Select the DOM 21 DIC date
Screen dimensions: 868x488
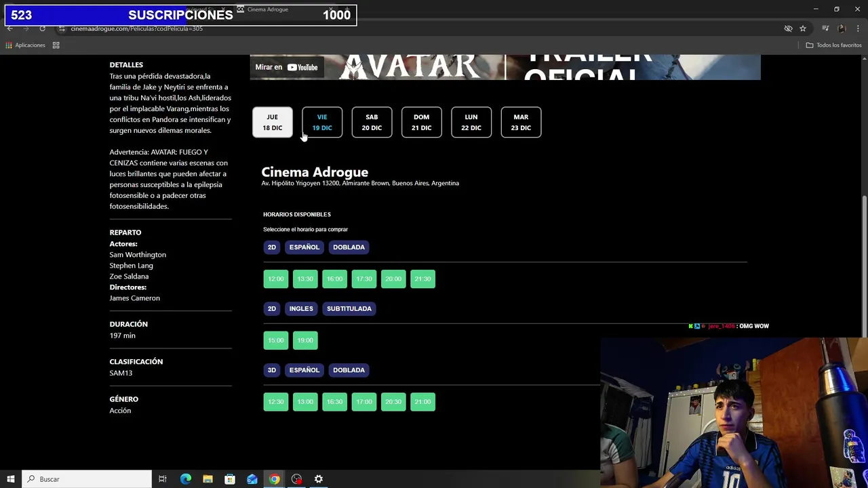pos(422,122)
